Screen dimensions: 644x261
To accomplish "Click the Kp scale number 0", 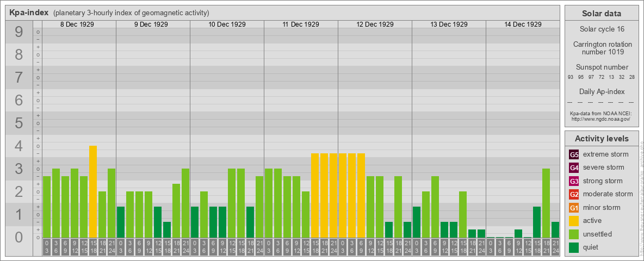I will [18, 237].
